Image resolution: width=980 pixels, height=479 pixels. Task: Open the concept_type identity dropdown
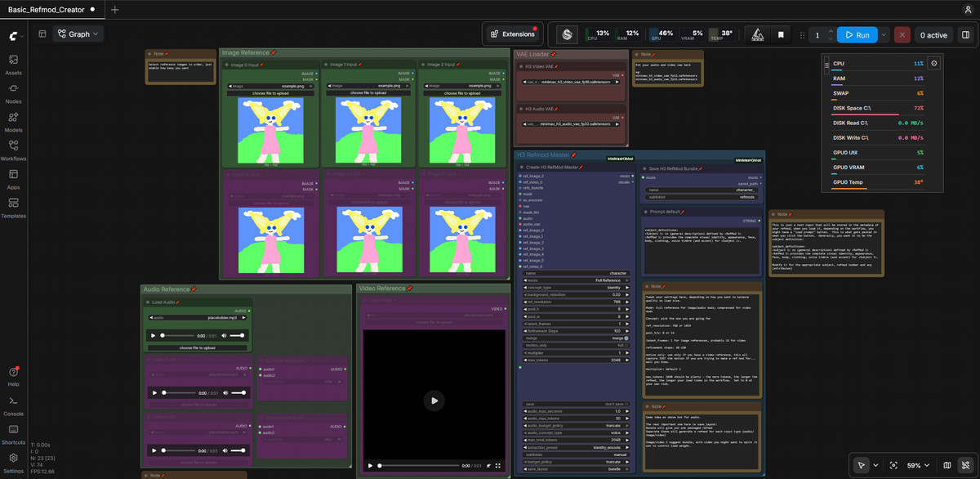pyautogui.click(x=576, y=288)
